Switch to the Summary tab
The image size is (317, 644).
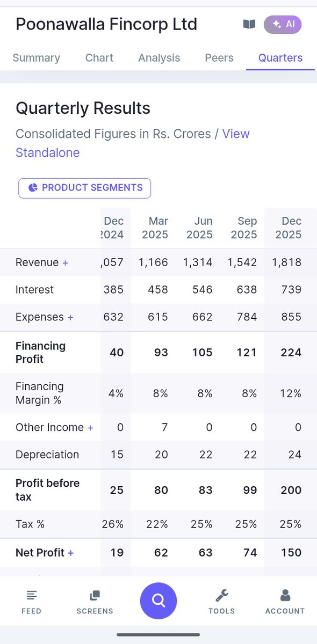click(37, 58)
